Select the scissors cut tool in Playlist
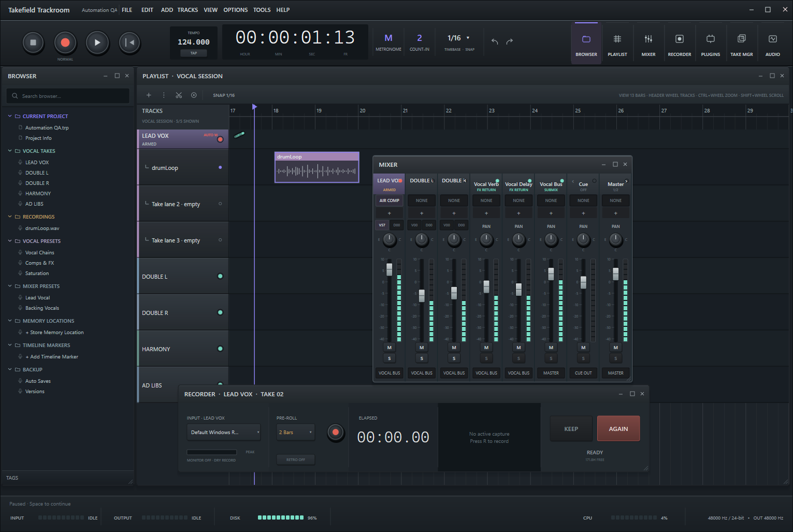This screenshot has height=532, width=793. pos(179,95)
